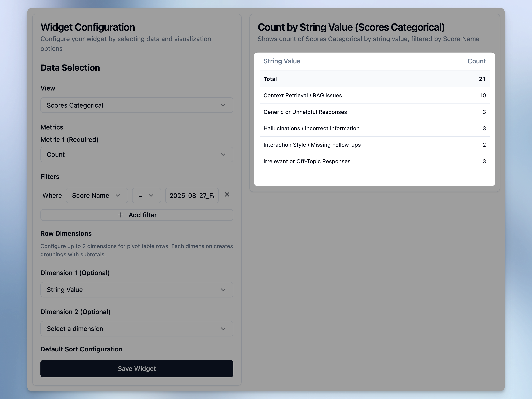Screen dimensions: 532x399
Task: Change the equals operator dropdown
Action: (146, 195)
